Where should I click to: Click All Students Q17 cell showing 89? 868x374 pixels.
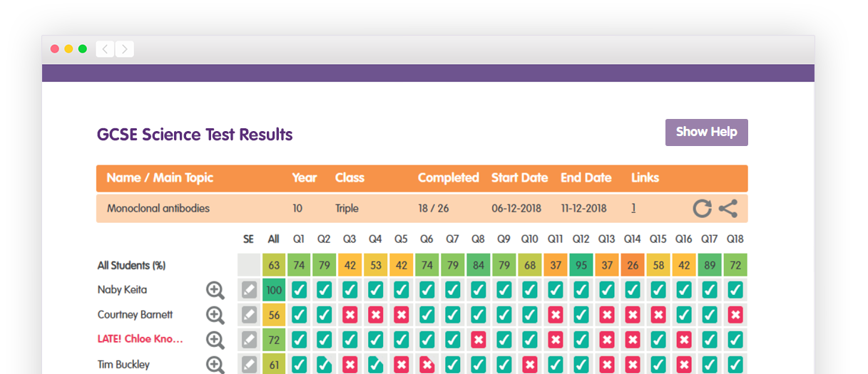[710, 265]
